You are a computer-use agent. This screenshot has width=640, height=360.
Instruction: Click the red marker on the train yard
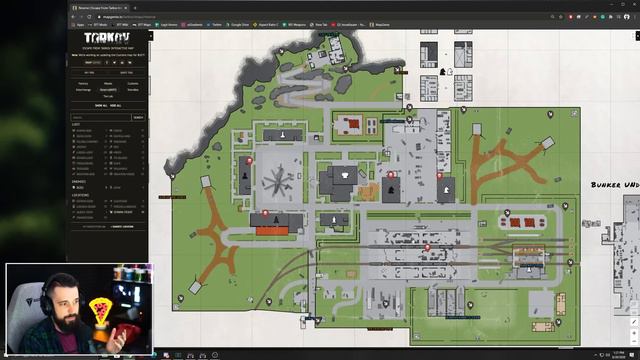coord(427,248)
